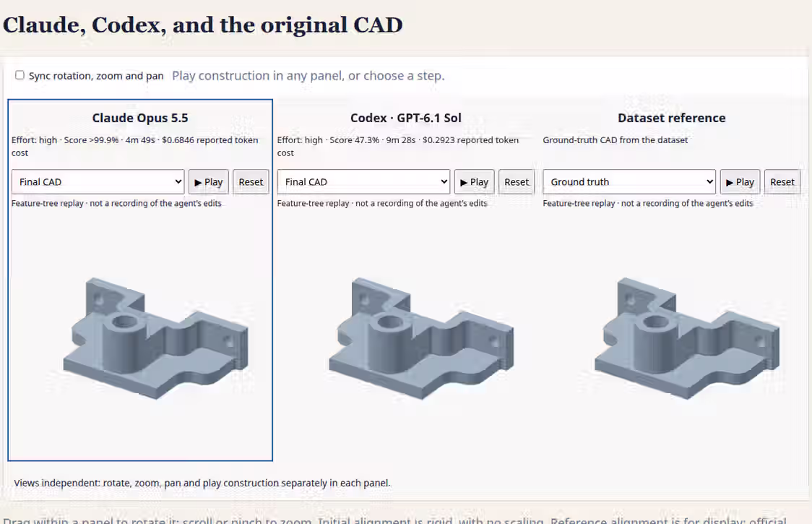Enable Sync rotation, zoom and pan checkbox
The image size is (812, 524).
point(20,75)
